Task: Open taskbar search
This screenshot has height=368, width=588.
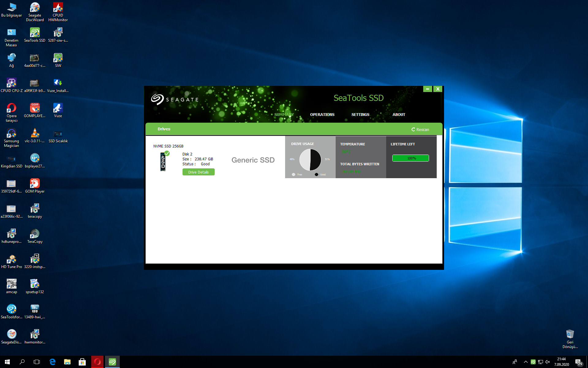Action: click(x=22, y=362)
